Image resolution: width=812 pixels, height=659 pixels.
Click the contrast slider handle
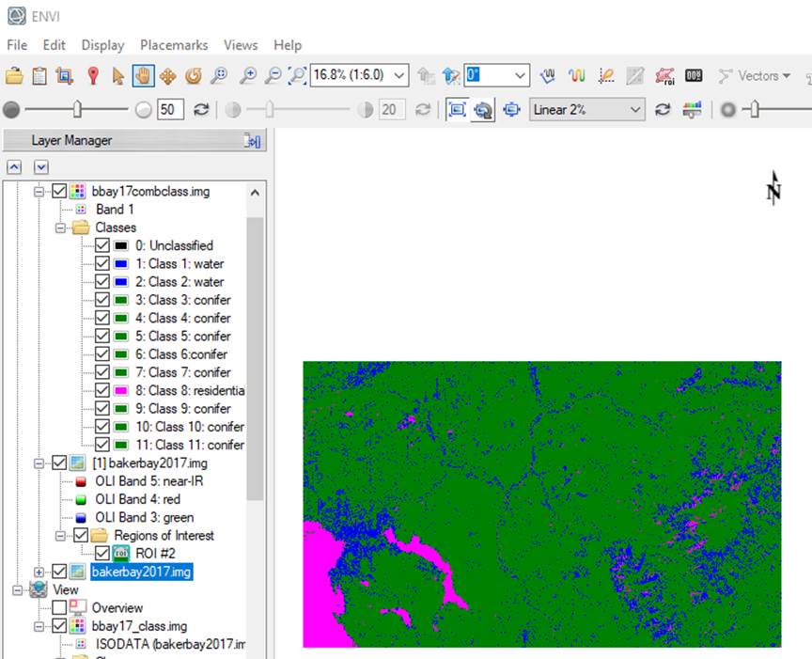(270, 109)
